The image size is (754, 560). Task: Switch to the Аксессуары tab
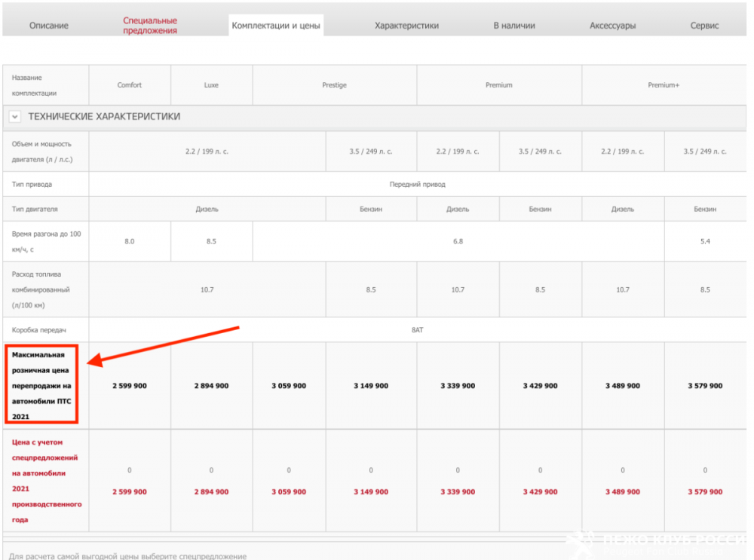click(x=612, y=26)
